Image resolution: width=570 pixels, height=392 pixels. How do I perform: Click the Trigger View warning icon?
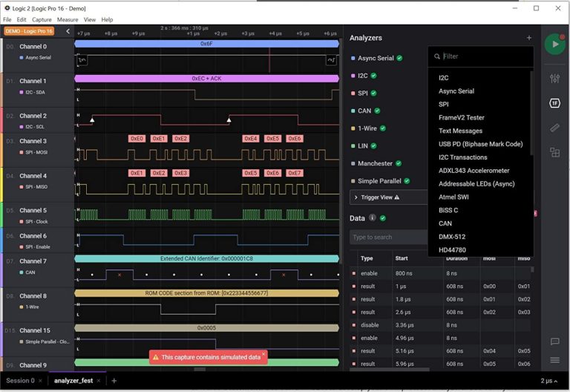pos(396,197)
